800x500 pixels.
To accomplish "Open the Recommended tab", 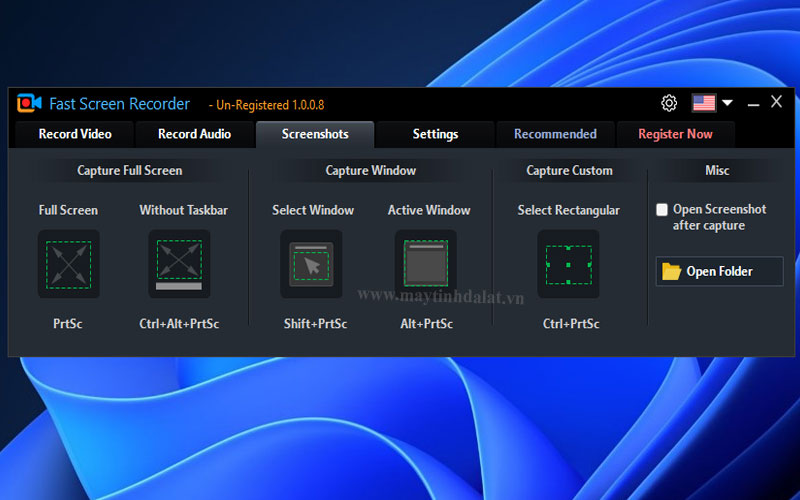I will coord(555,134).
